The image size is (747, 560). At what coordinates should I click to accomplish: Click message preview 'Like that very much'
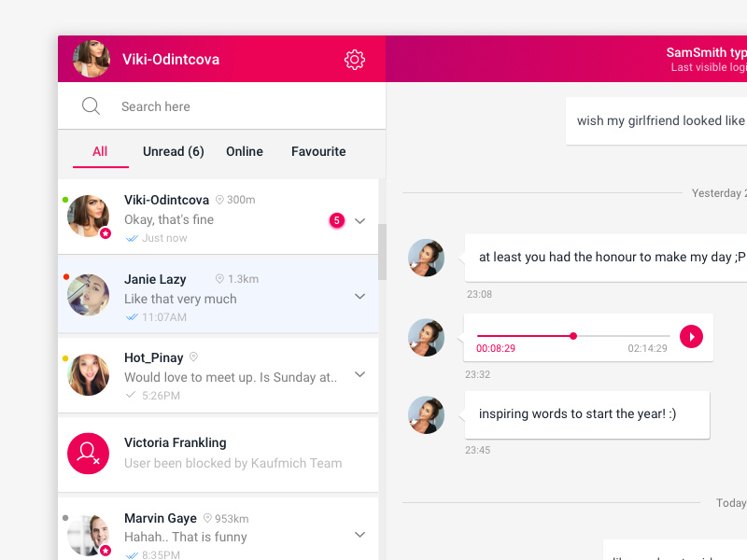point(180,299)
